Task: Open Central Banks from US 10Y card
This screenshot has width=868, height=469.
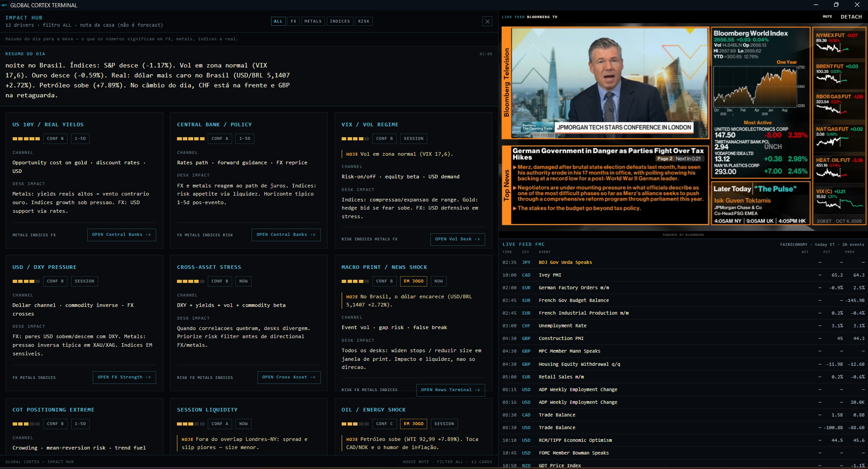Action: pyautogui.click(x=121, y=234)
